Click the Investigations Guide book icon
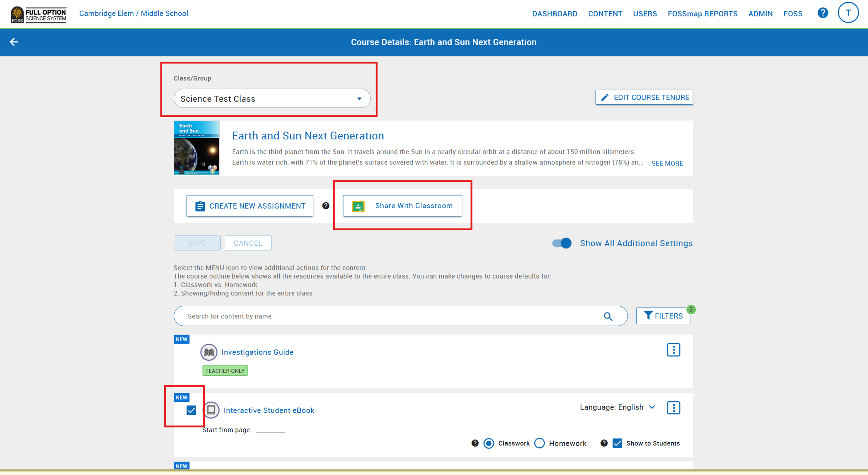This screenshot has width=868, height=475. point(209,352)
